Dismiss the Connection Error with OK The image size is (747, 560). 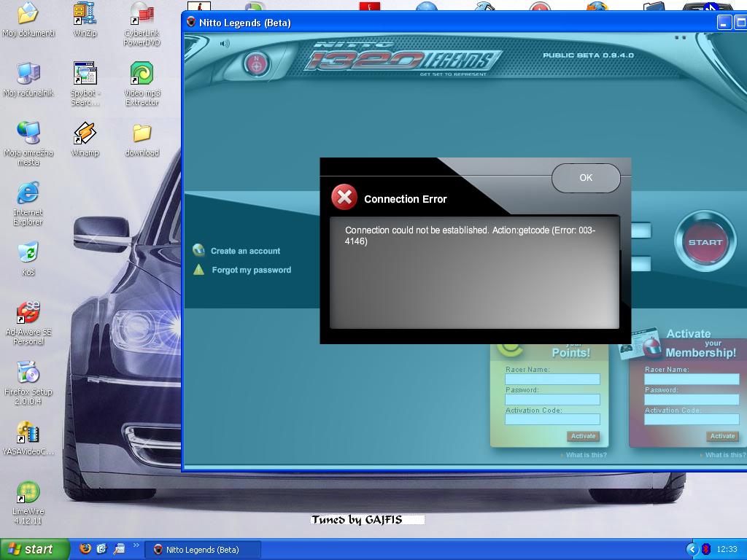click(586, 178)
